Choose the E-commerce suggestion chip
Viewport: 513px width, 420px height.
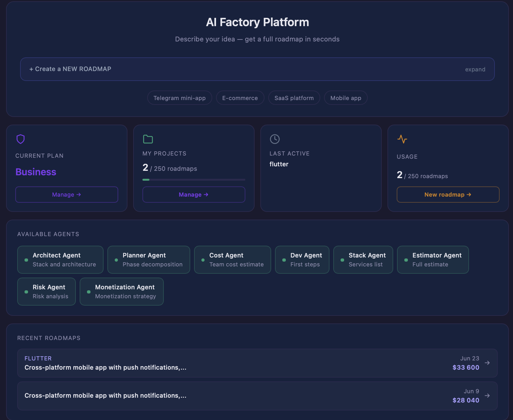click(x=240, y=98)
